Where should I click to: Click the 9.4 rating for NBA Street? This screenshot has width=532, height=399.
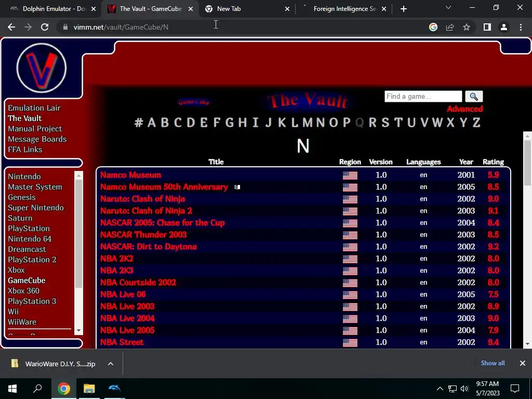493,342
